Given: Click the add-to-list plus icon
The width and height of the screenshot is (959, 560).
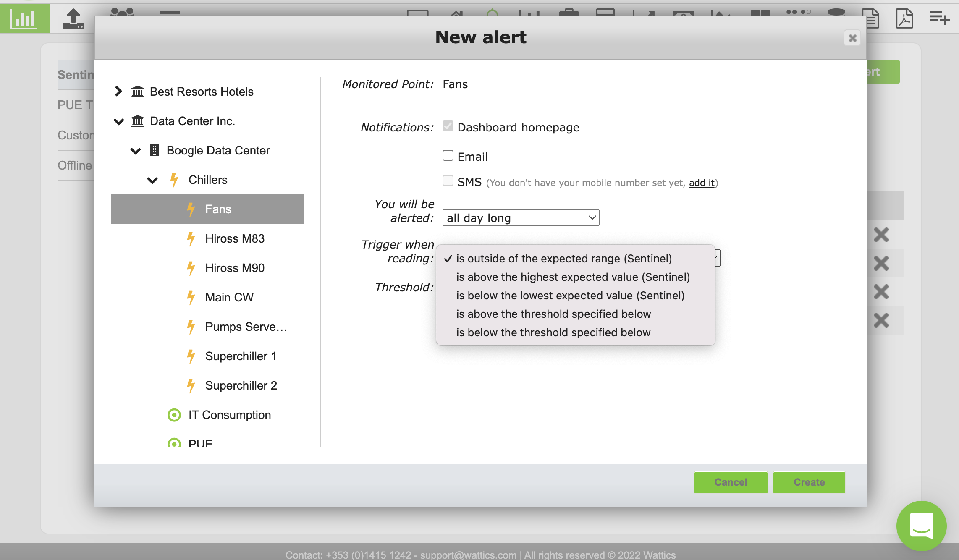Looking at the screenshot, I should [x=939, y=18].
